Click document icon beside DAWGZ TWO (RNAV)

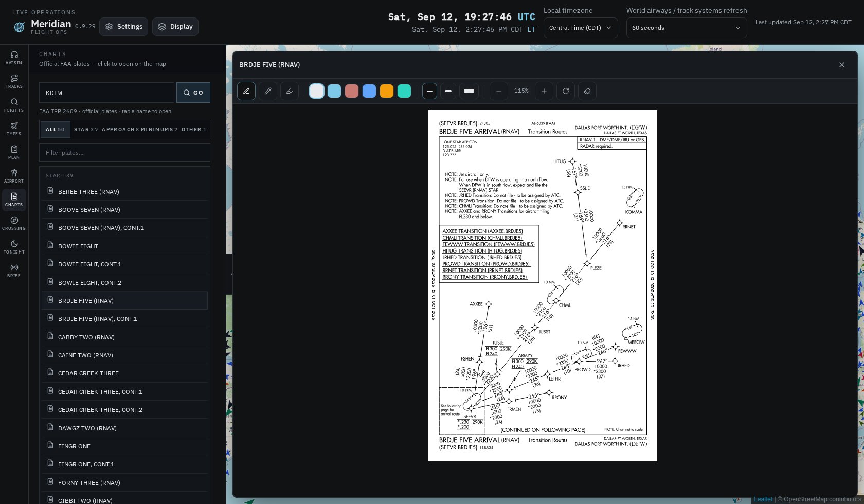coord(50,427)
